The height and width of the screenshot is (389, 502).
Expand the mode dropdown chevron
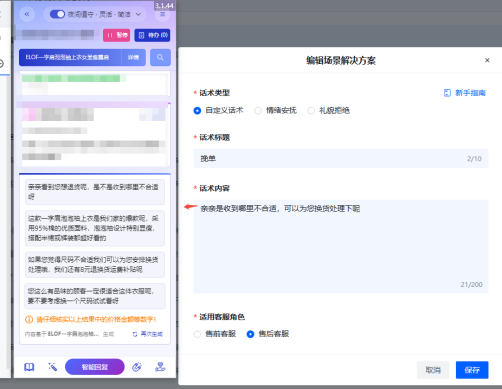[x=138, y=15]
